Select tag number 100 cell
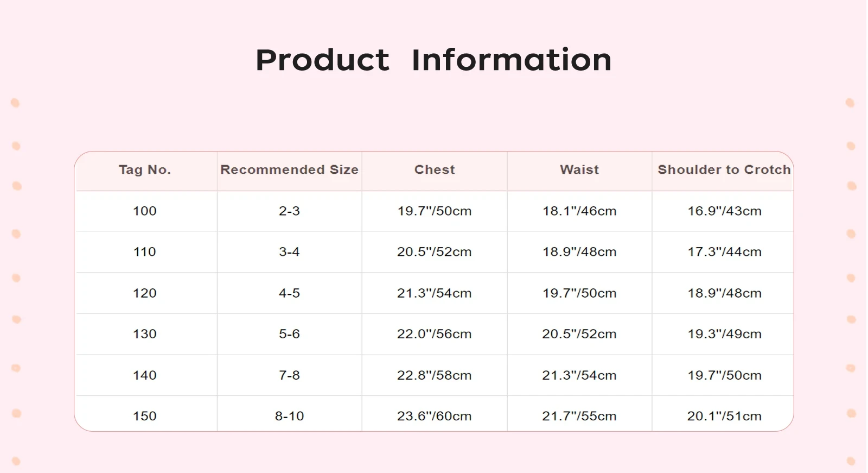 pyautogui.click(x=145, y=211)
